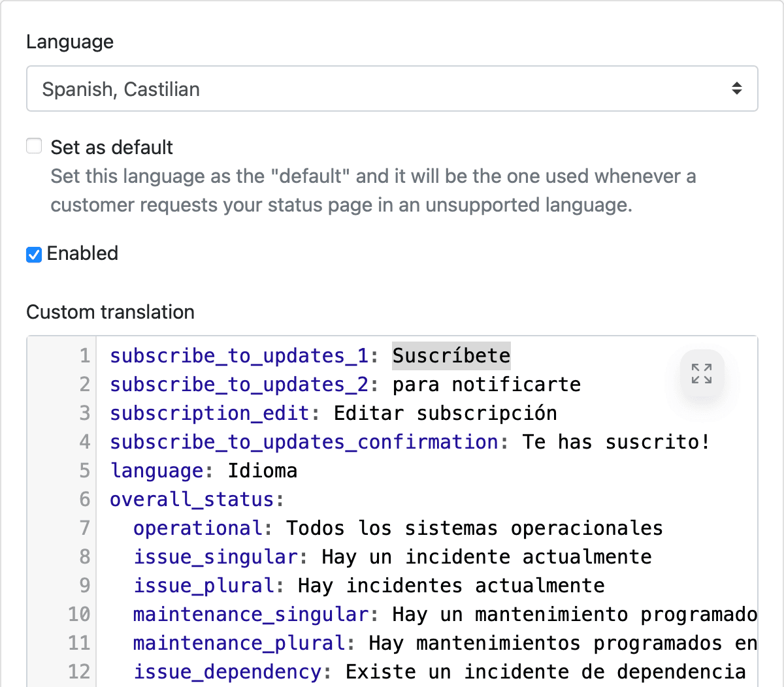Screen dimensions: 784x687
Task: Click the text para notificarte on line 2
Action: [x=487, y=384]
